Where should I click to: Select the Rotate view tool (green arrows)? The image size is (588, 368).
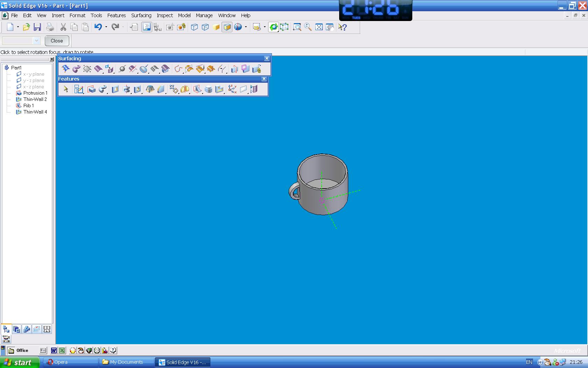[x=273, y=27]
